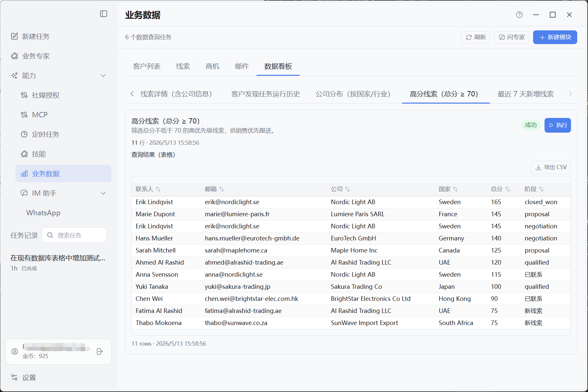Click Anna Svensson contact cell

tap(157, 274)
